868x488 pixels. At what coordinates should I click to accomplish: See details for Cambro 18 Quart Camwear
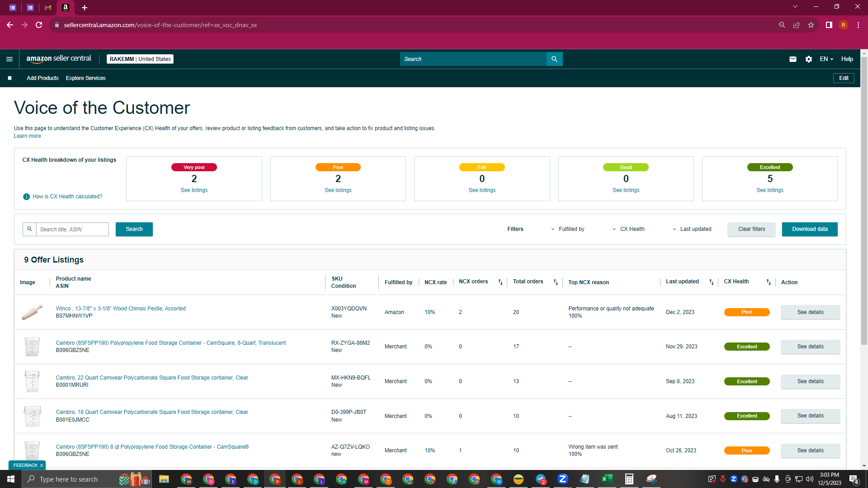810,416
